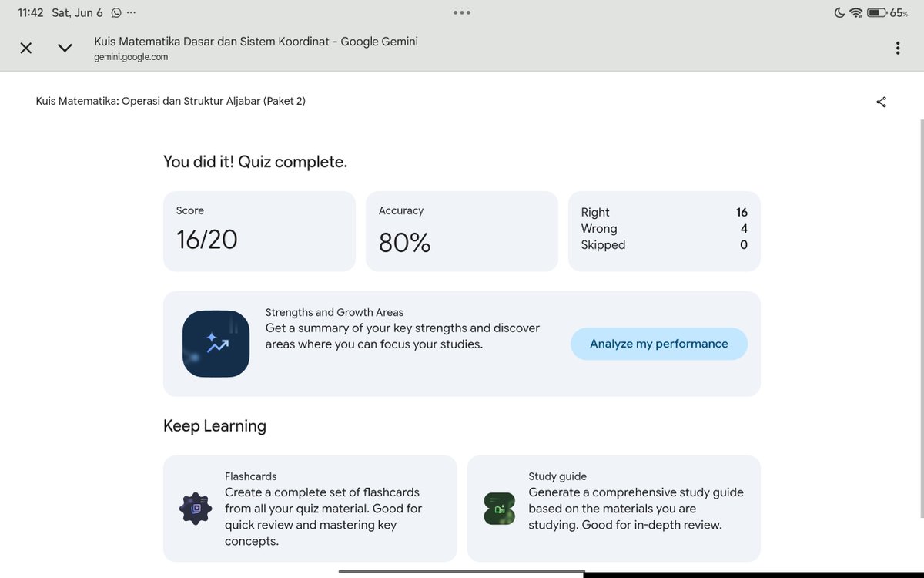Click the page vertical scrollbar
The height and width of the screenshot is (578, 924).
pyautogui.click(x=921, y=320)
